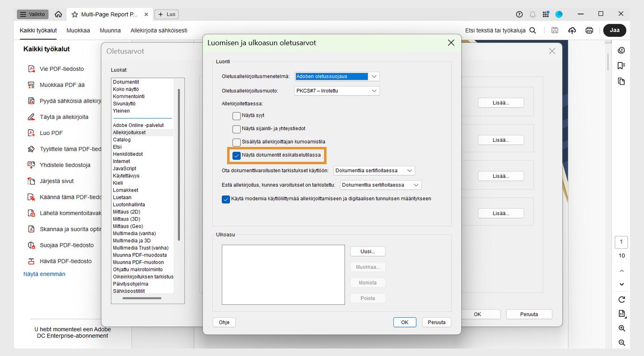Open the Allekirjoita sähköisesti tab
644x356 pixels.
click(x=159, y=30)
